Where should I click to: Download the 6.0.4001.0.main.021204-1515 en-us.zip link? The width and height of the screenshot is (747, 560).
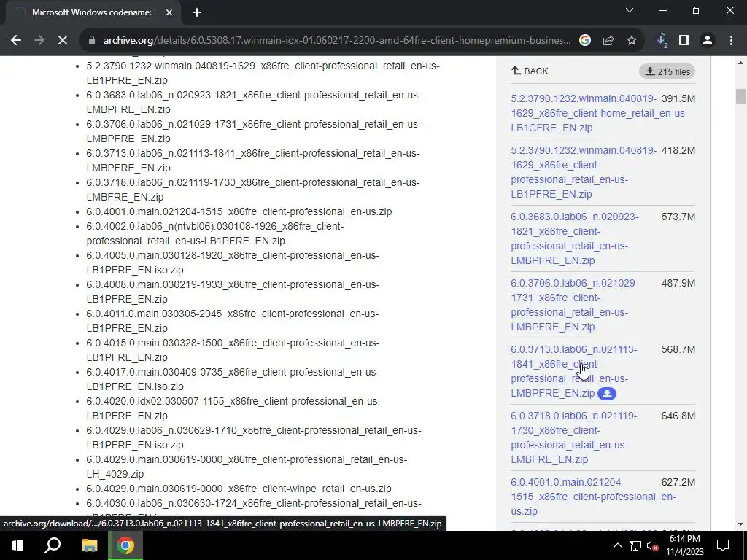pos(593,497)
